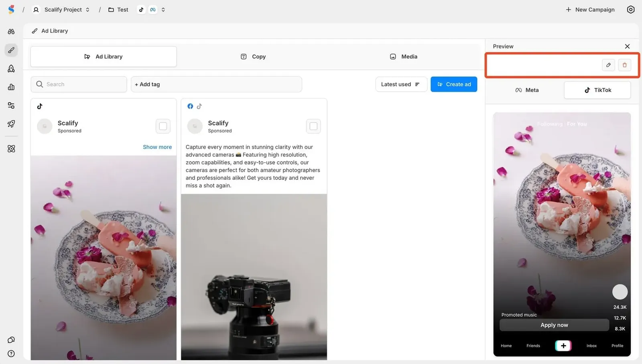Open the chat bubble at bottom left

point(11,339)
